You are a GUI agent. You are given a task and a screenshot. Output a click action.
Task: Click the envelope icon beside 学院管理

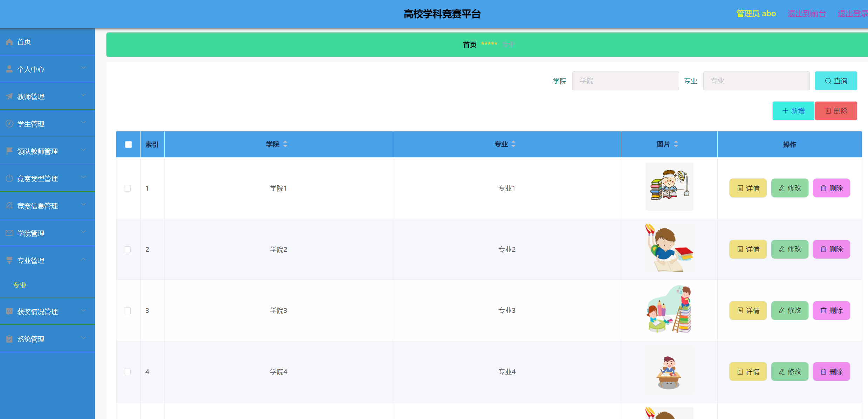[9, 233]
